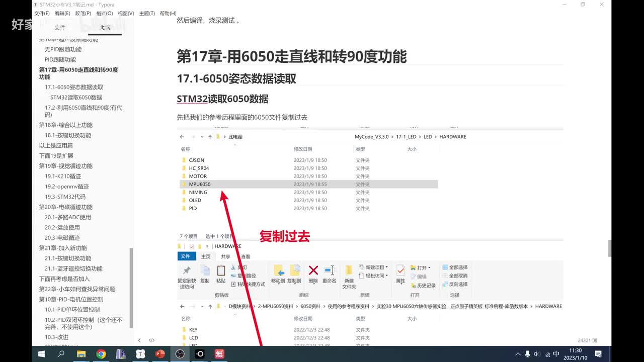Go to 20.2-运放使用 in outline
Screen dimensions: 644x362
click(x=62, y=227)
